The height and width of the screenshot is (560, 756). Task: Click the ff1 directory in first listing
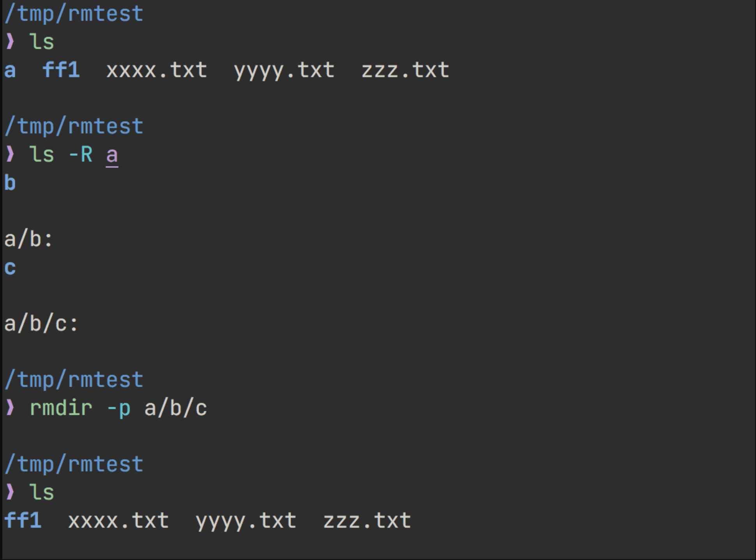point(61,70)
